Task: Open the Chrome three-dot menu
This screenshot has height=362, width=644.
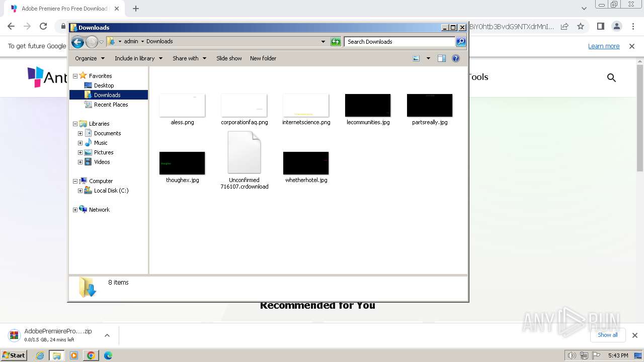Action: click(x=632, y=26)
